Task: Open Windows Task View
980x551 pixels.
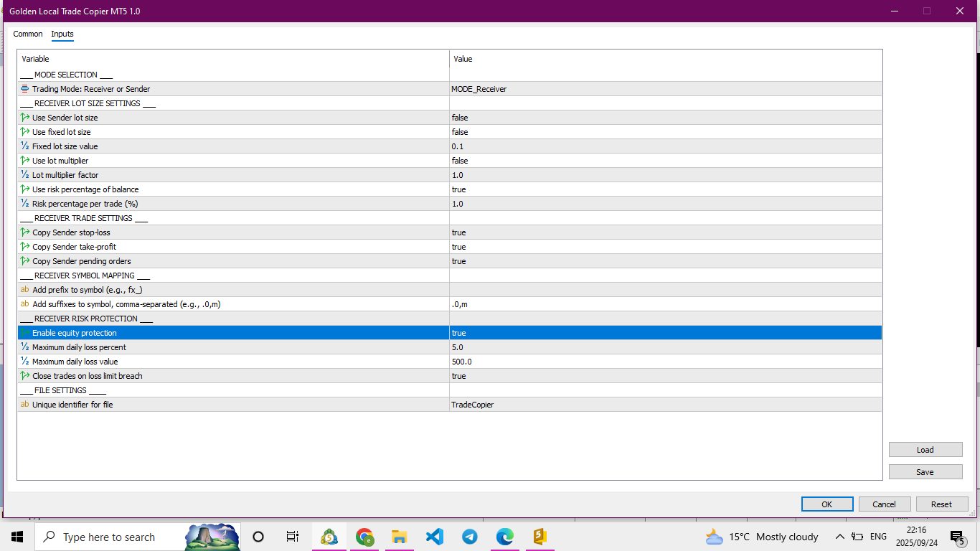Action: (292, 537)
